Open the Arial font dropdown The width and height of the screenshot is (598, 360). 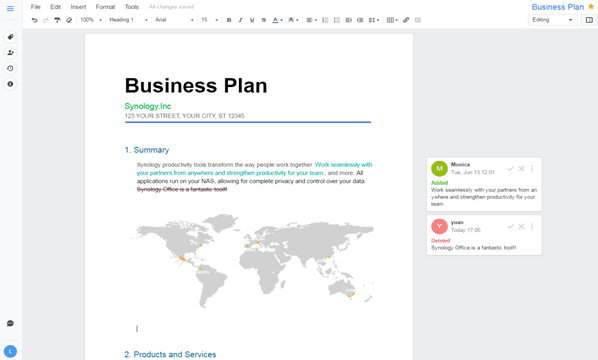click(x=175, y=20)
